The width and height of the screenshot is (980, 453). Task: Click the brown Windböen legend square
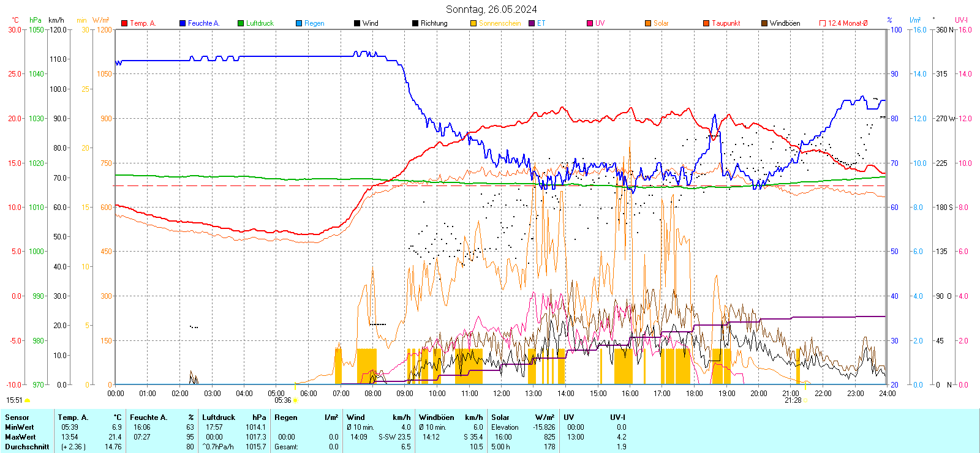coord(764,23)
